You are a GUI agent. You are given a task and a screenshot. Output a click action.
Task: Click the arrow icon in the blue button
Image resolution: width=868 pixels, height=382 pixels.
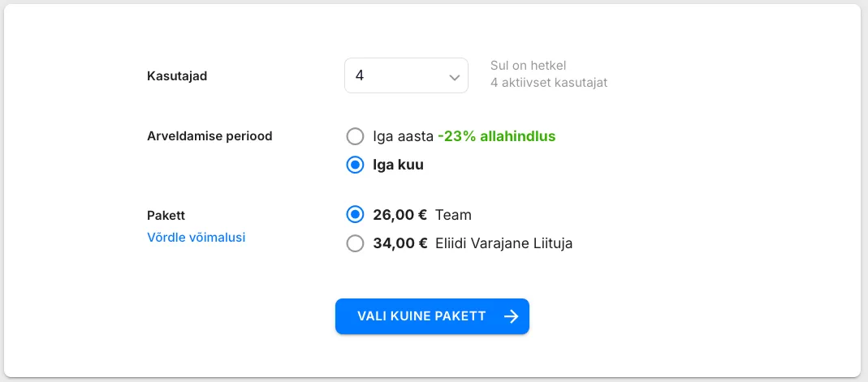point(511,316)
